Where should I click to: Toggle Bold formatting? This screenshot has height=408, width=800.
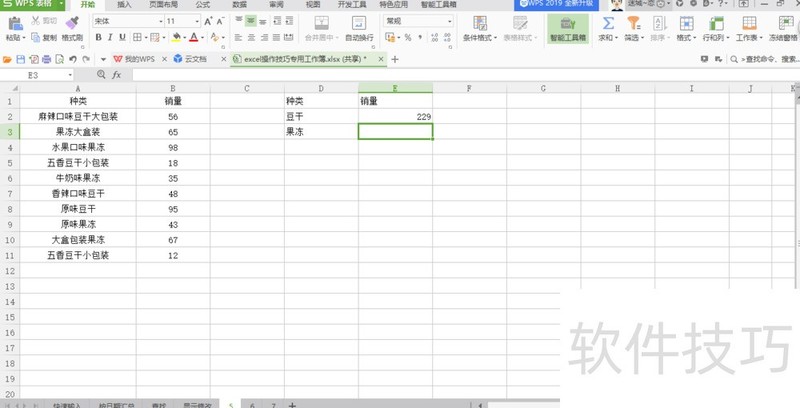point(98,38)
